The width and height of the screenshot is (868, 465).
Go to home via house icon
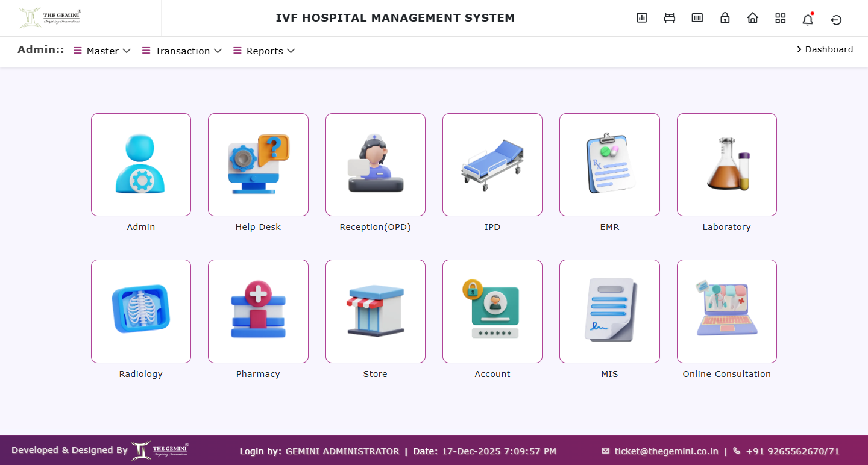coord(752,18)
